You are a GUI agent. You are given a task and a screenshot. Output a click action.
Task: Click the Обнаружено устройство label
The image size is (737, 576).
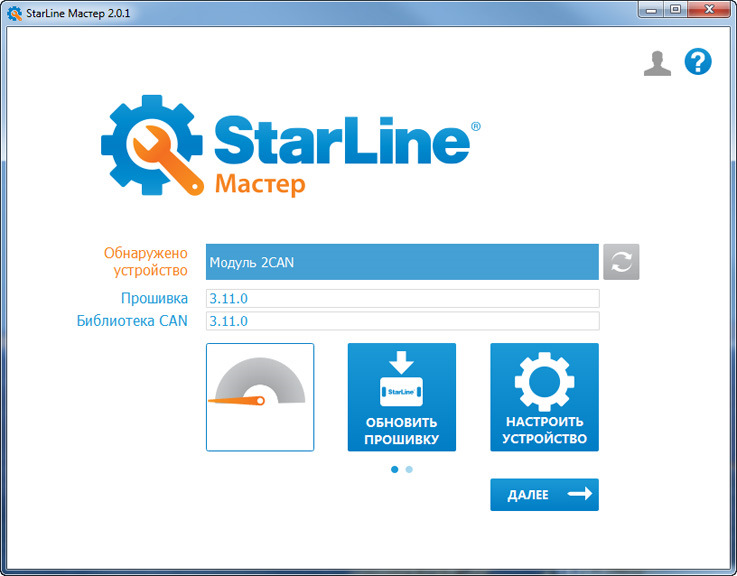coord(146,262)
